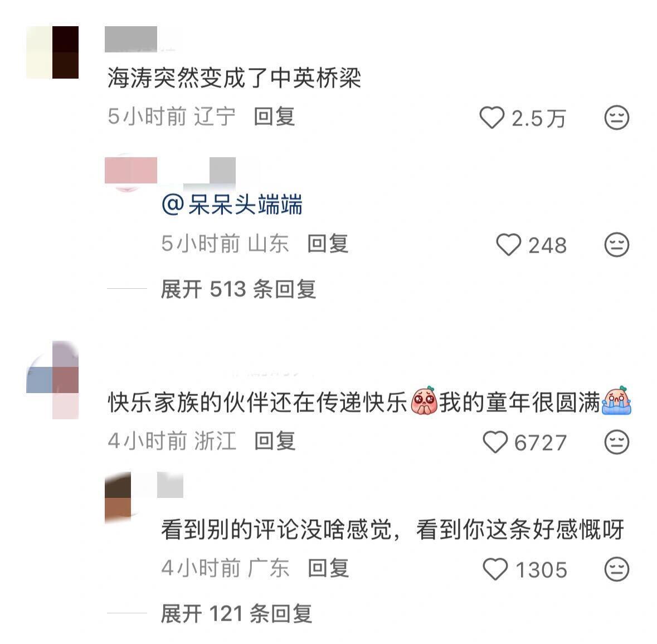Image resolution: width=657 pixels, height=644 pixels.
Task: Like the 海涛突然变成了中英桥梁 comment
Action: (492, 118)
